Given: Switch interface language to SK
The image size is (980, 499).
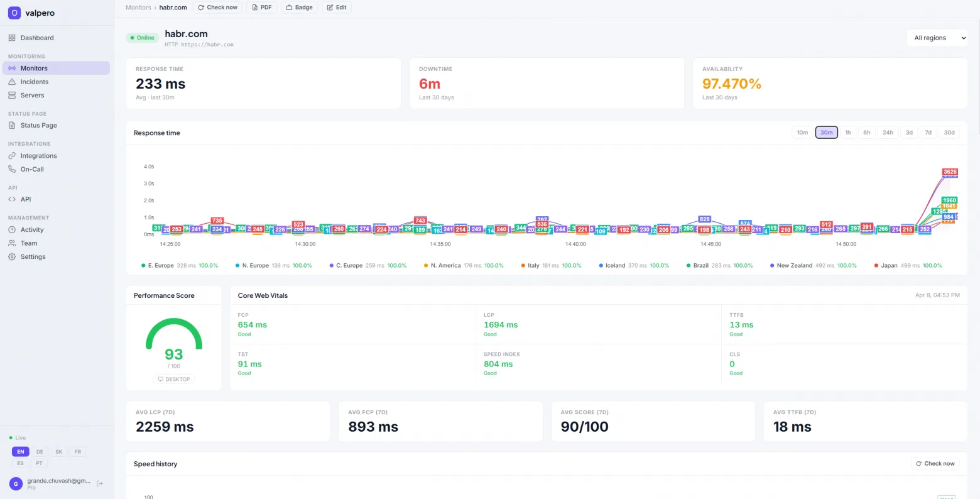Looking at the screenshot, I should click(58, 452).
